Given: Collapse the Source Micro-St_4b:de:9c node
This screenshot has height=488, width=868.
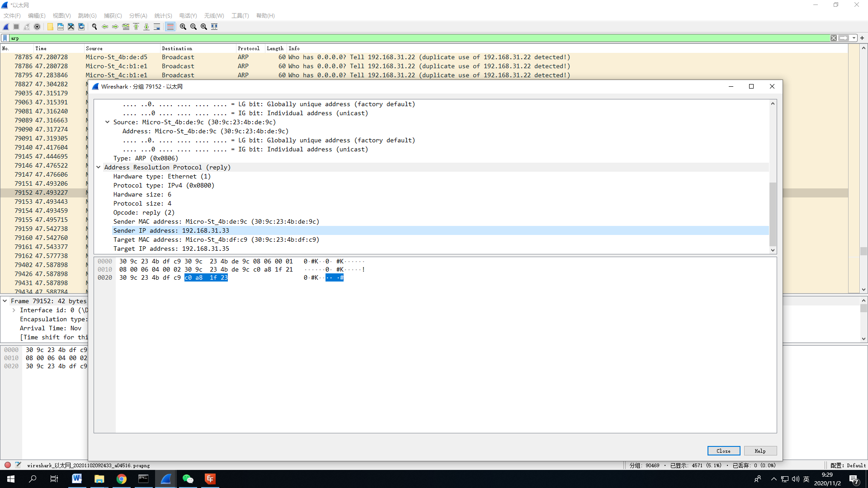Looking at the screenshot, I should (107, 122).
